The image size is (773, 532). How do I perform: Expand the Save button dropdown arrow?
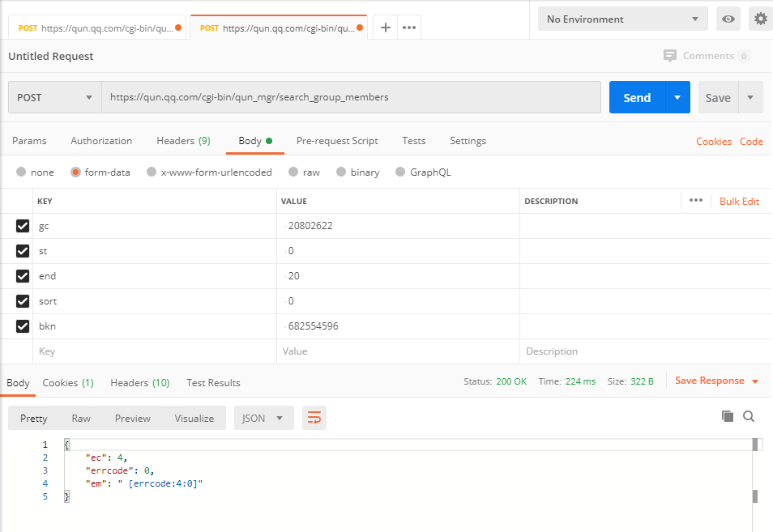click(x=750, y=97)
